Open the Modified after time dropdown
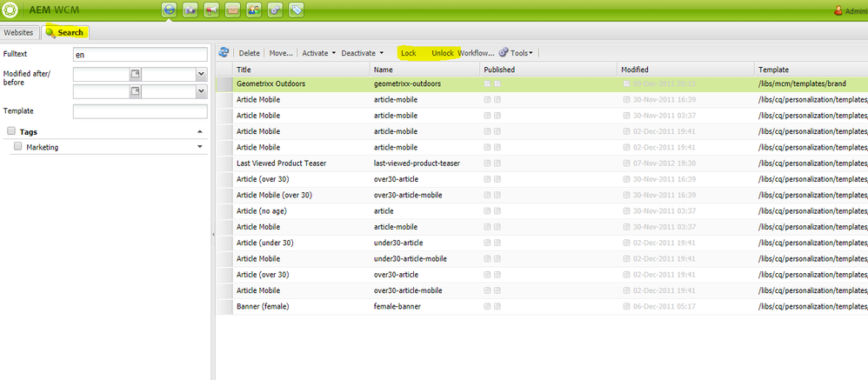The height and width of the screenshot is (380, 868). coord(202,74)
